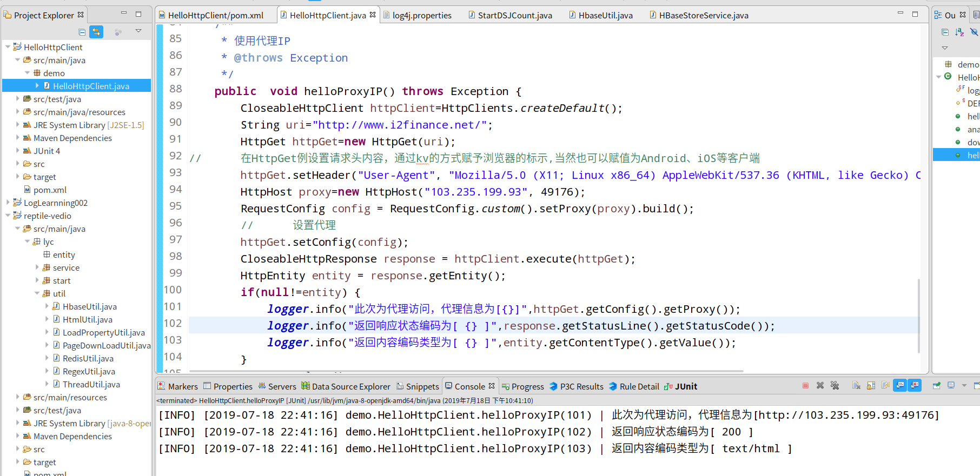Open the Markers view tab

click(x=177, y=386)
